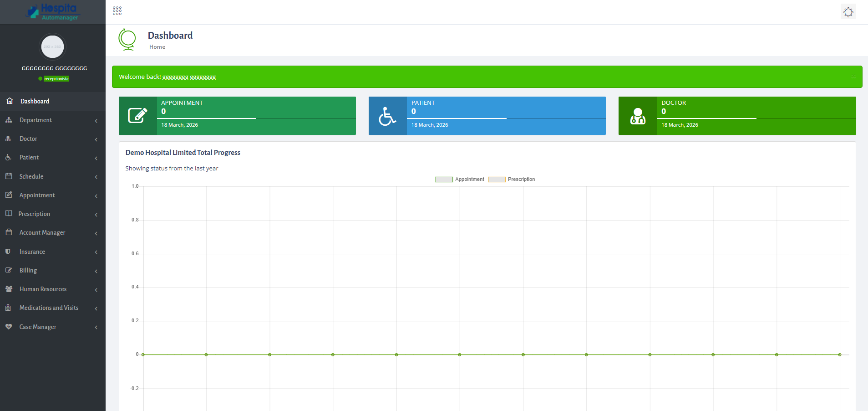
Task: Click the green online status dot beside recepcionista
Action: (40, 78)
